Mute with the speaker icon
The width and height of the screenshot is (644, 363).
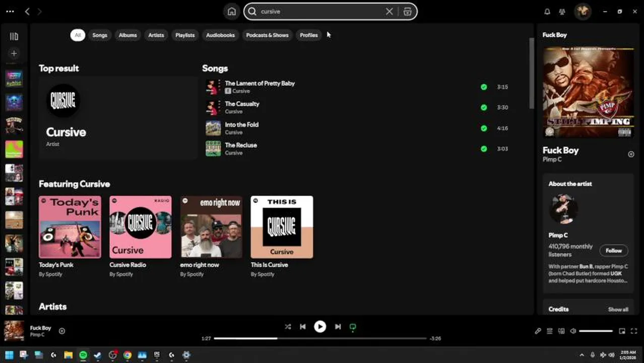click(x=573, y=331)
